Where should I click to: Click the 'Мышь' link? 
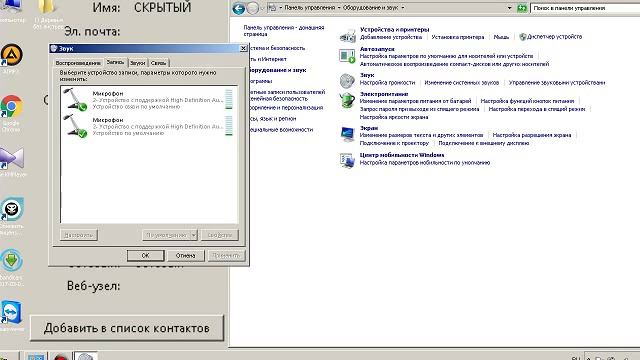pos(501,37)
